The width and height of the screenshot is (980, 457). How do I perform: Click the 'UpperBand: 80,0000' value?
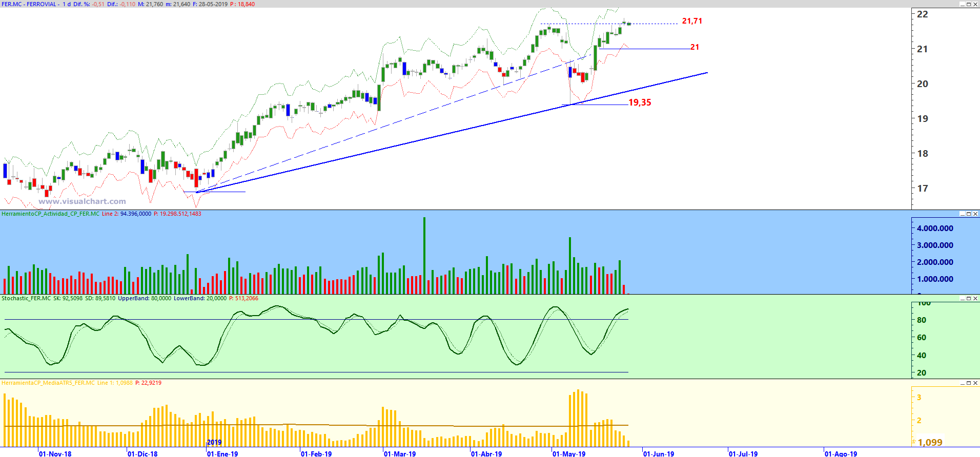click(145, 298)
